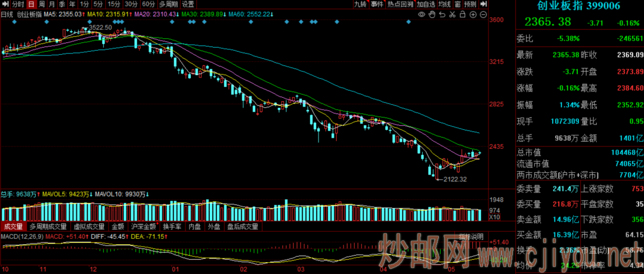Click the 2122.32 low price label
The height and width of the screenshot is (274, 644).
tap(455, 179)
